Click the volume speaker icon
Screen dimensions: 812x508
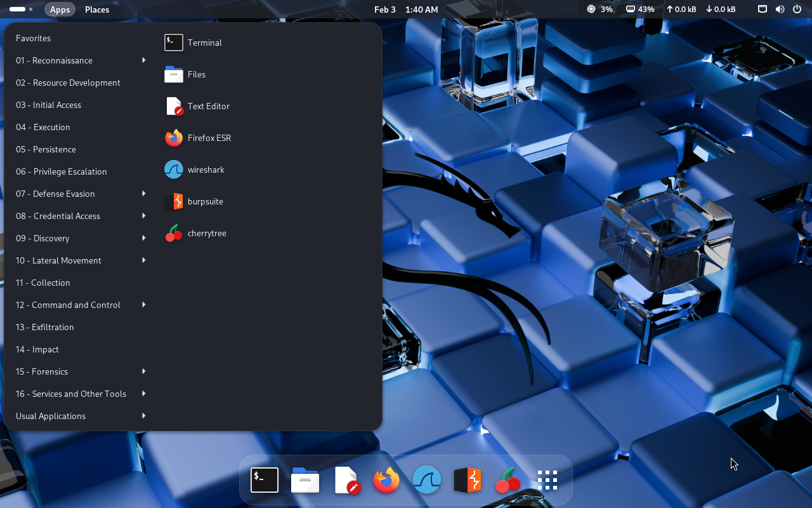click(x=780, y=10)
